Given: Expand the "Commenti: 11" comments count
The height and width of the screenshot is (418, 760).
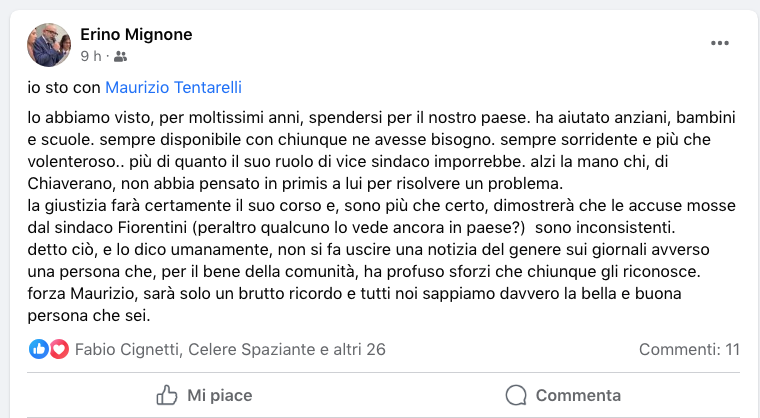Looking at the screenshot, I should coord(689,349).
